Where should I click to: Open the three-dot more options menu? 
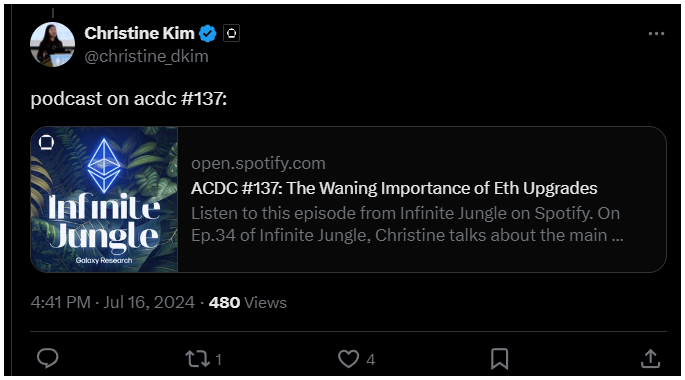pos(656,34)
